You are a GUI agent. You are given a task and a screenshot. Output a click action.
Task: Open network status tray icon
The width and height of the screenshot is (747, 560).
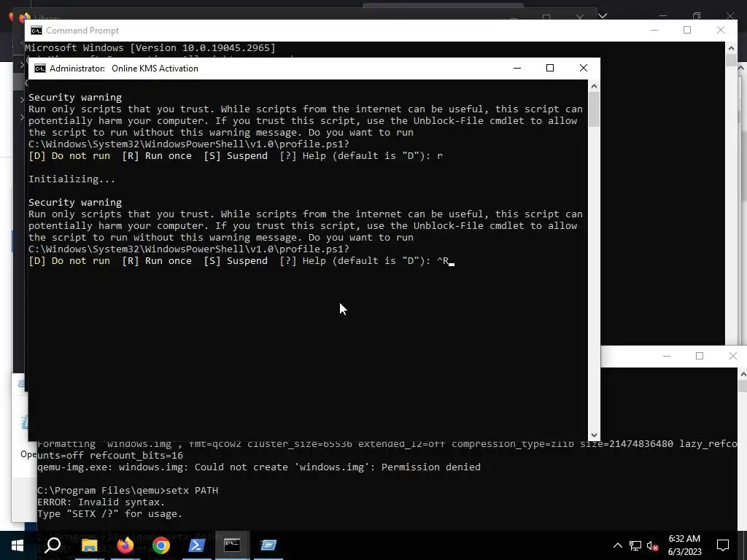635,545
